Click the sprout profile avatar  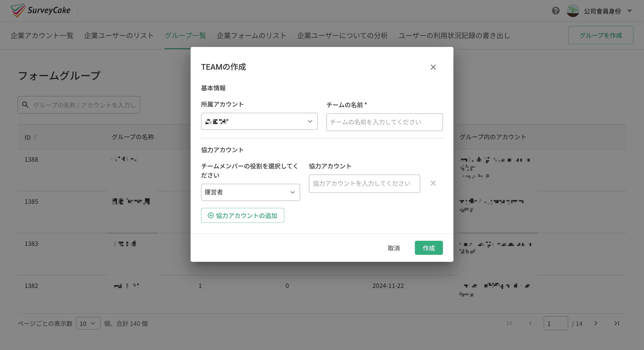coord(573,11)
